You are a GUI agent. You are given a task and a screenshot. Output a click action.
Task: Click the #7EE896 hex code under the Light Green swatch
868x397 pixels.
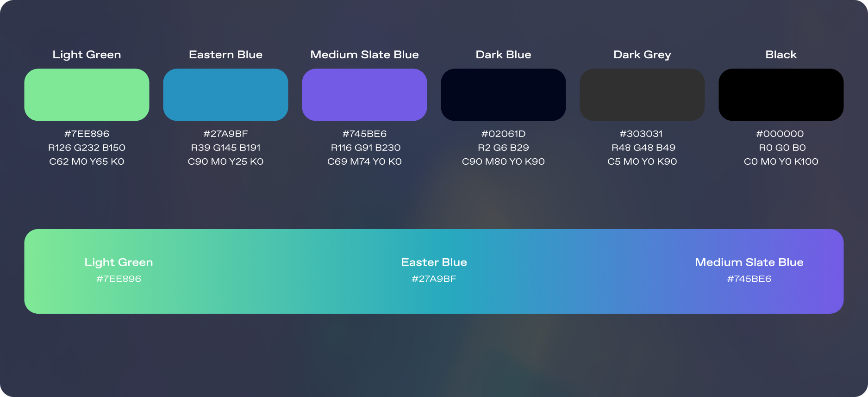click(x=87, y=134)
